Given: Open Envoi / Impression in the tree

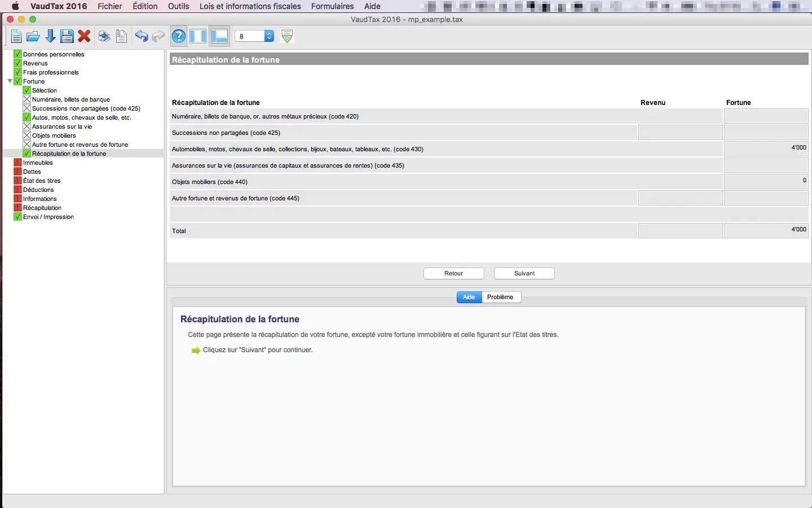Looking at the screenshot, I should 48,217.
